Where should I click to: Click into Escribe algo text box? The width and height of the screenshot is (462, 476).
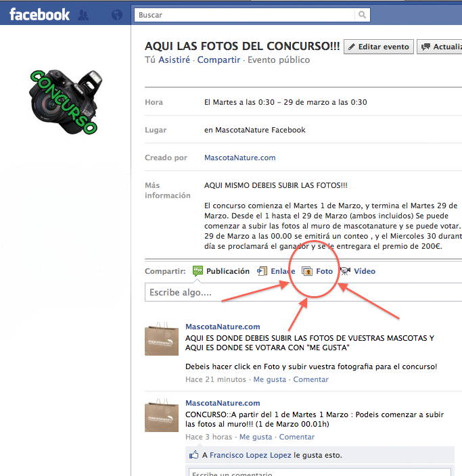[301, 293]
